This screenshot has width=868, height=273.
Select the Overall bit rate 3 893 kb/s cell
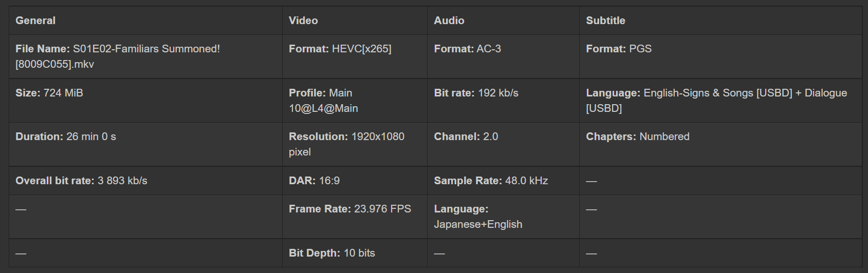click(81, 181)
